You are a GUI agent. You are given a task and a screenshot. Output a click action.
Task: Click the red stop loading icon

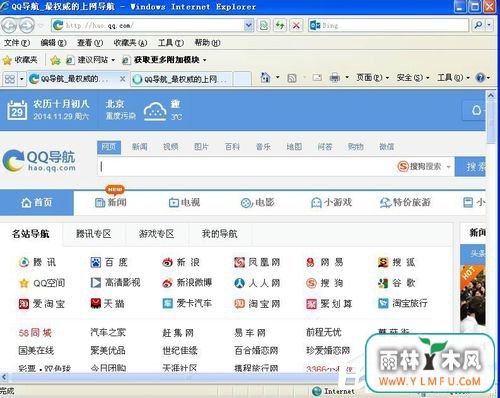[296, 25]
